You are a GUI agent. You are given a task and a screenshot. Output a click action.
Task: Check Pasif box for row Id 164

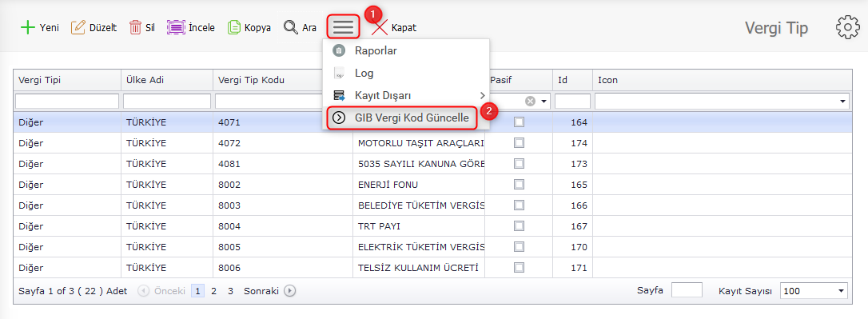(x=519, y=122)
